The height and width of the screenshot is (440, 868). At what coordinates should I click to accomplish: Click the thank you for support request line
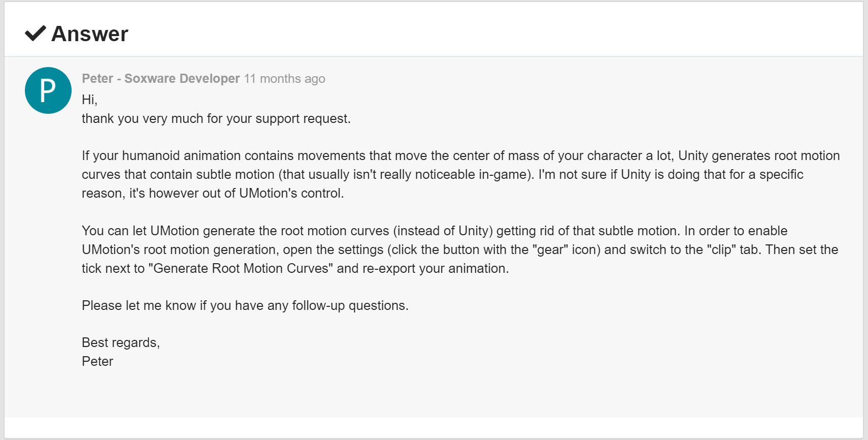216,118
